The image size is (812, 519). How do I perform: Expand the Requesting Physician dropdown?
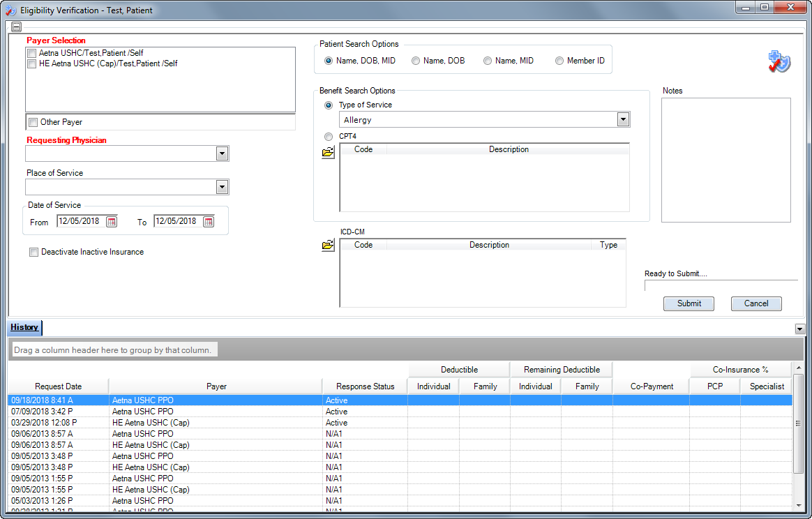tap(222, 153)
